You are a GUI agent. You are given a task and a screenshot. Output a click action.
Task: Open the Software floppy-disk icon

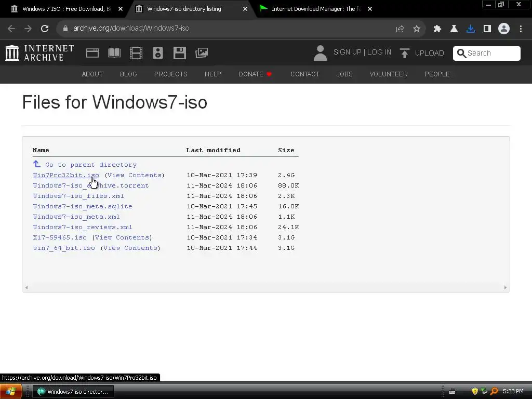(x=179, y=53)
